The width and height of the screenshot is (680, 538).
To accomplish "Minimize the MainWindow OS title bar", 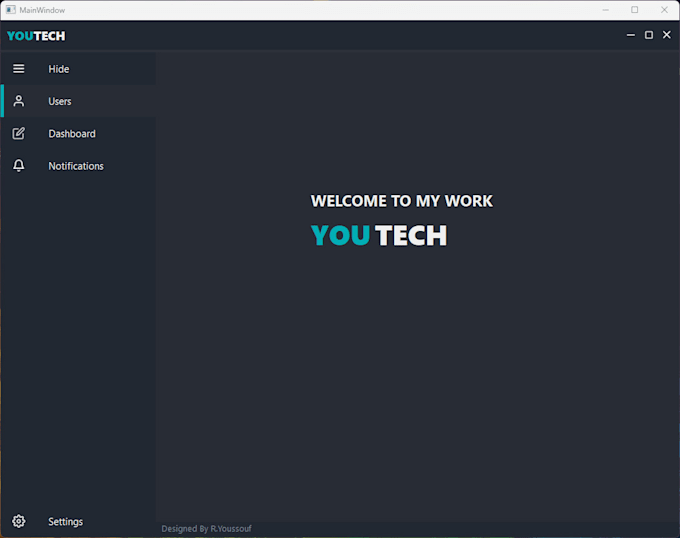I will coord(605,10).
